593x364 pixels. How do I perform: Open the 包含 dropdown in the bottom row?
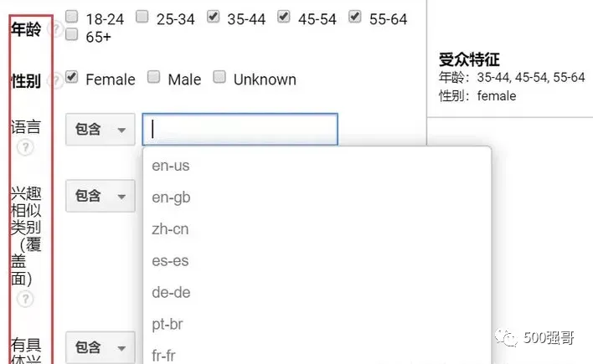[x=100, y=346]
